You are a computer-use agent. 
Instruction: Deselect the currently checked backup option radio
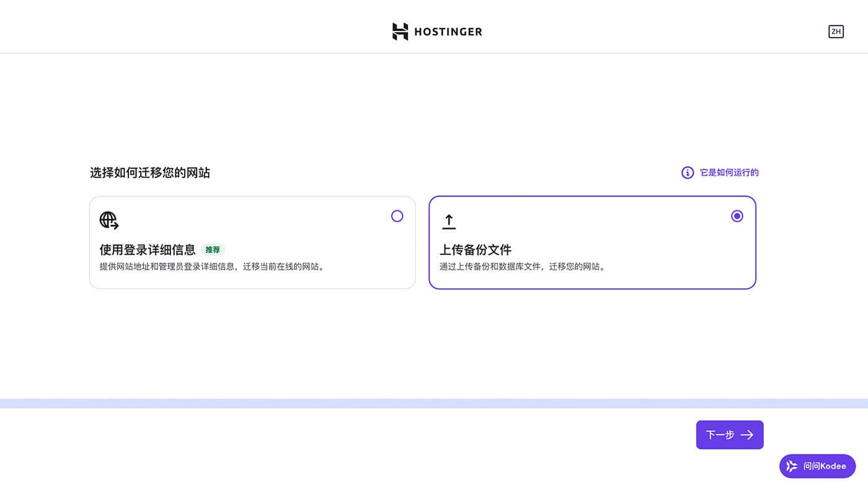(x=737, y=216)
